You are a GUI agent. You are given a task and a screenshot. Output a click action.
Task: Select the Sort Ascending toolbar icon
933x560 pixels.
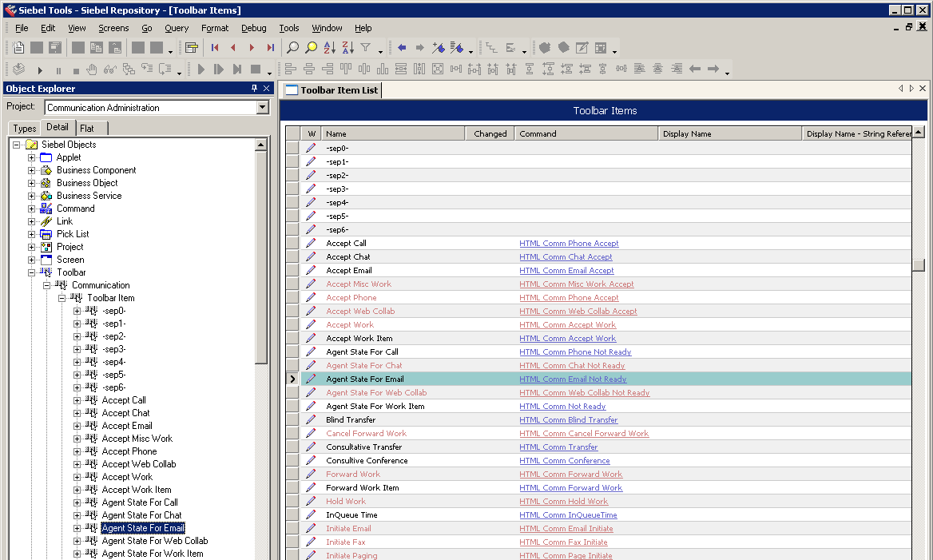(331, 47)
